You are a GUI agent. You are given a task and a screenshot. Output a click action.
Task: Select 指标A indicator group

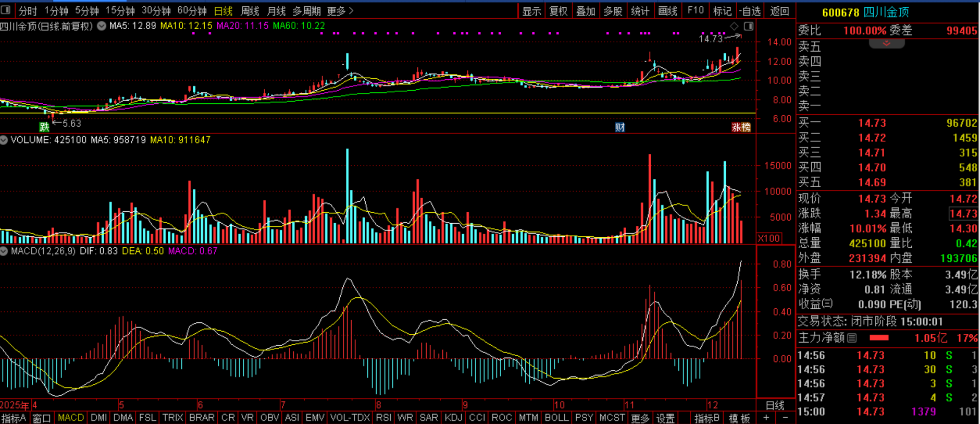(x=14, y=418)
